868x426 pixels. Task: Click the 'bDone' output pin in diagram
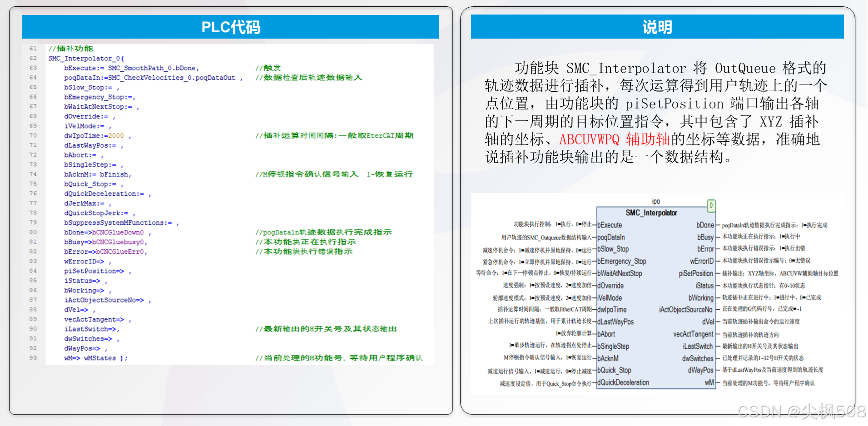pyautogui.click(x=705, y=225)
